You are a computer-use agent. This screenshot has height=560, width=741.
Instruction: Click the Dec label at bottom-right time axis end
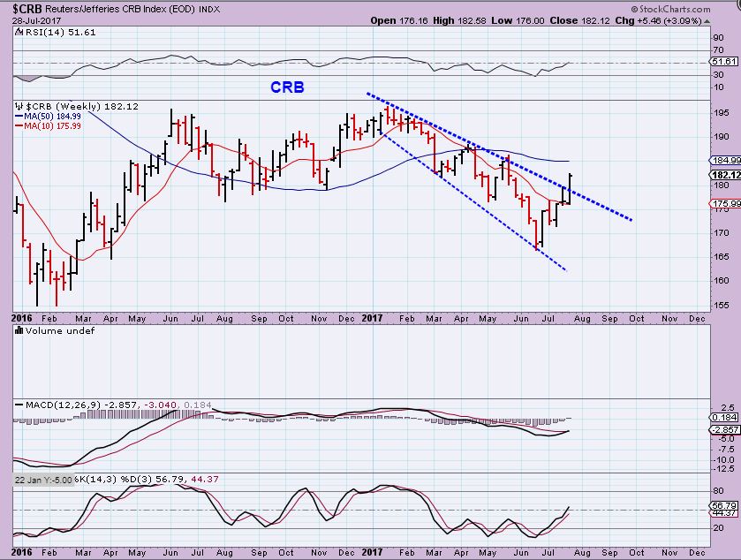click(698, 552)
